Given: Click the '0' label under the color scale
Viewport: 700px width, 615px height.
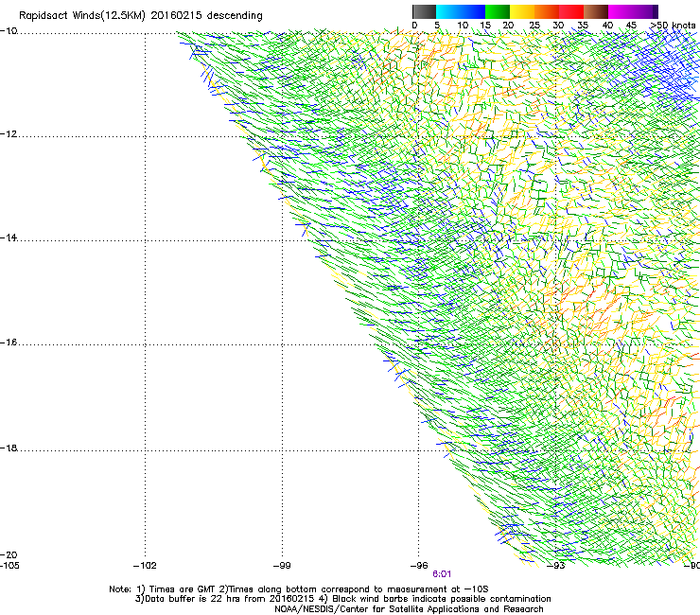Looking at the screenshot, I should (414, 26).
